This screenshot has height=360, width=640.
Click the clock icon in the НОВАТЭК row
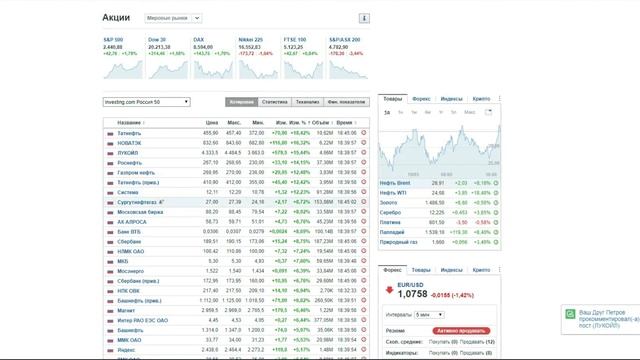coord(364,142)
